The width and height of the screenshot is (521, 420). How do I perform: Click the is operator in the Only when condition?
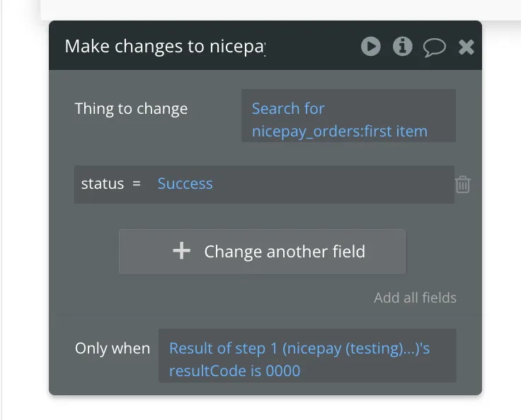[255, 371]
